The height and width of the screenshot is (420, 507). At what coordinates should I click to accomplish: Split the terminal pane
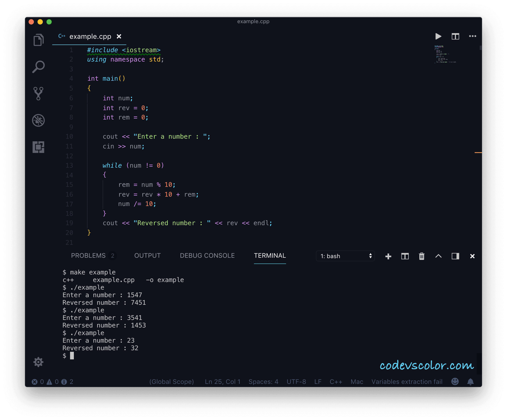click(x=405, y=256)
